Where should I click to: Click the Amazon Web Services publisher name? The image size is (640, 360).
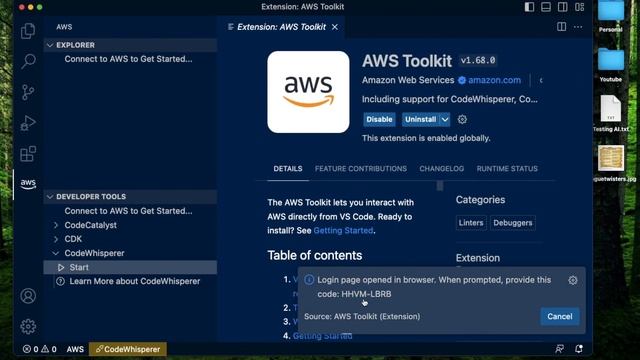tap(408, 80)
